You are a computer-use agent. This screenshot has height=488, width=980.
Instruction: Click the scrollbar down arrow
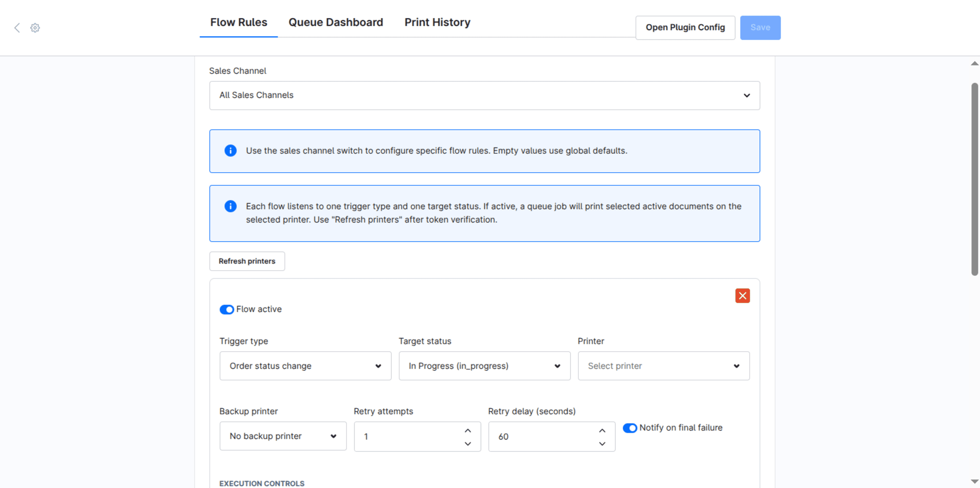click(975, 482)
